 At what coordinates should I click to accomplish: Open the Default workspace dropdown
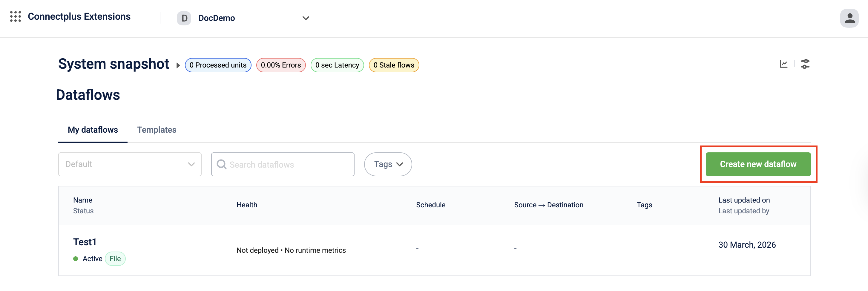coord(130,164)
